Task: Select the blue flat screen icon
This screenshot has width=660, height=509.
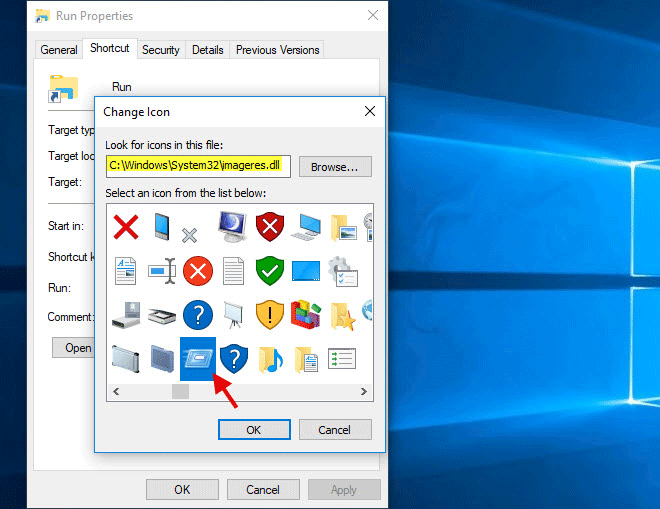Action: point(306,271)
